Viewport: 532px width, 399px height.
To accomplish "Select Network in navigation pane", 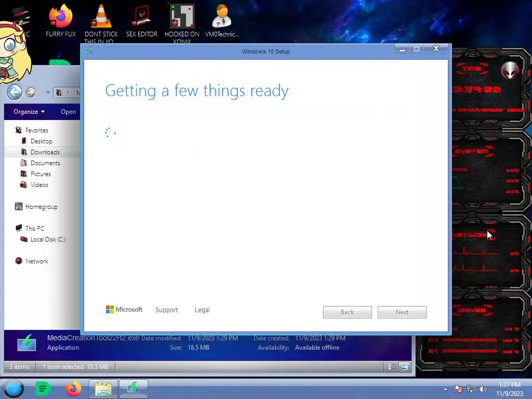I will tap(37, 261).
